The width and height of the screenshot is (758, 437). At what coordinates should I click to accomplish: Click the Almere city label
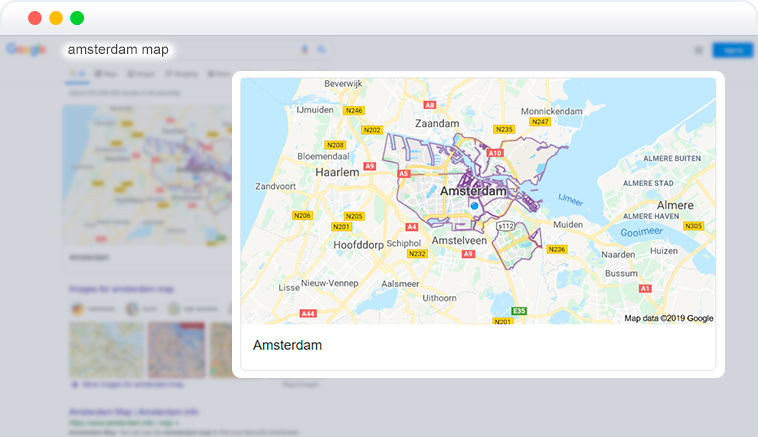pos(675,205)
